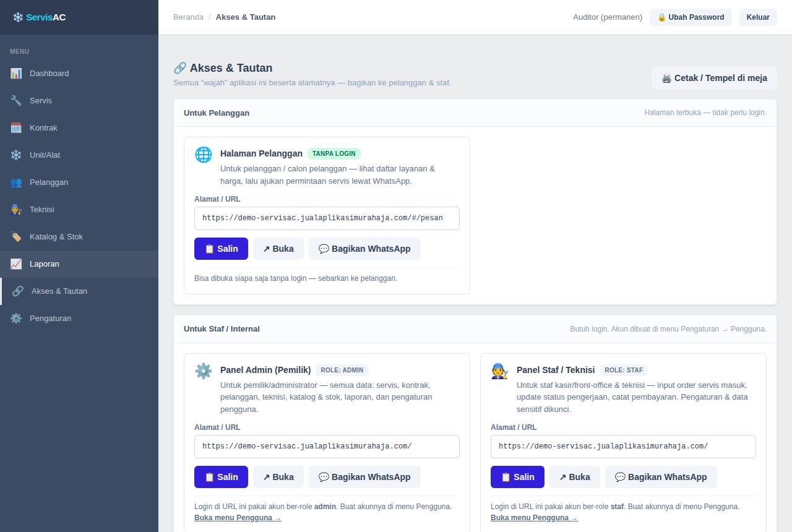Click the Pengaturan gear icon in sidebar
792x532 pixels.
16,319
